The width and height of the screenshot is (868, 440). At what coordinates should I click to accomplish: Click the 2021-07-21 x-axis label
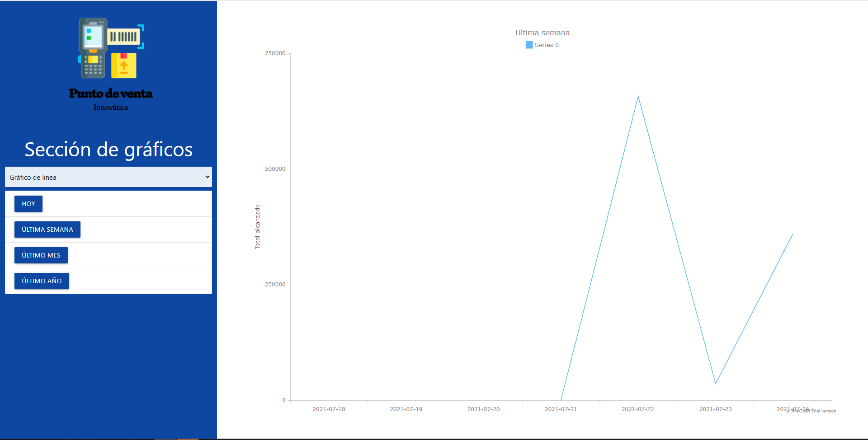pos(561,409)
